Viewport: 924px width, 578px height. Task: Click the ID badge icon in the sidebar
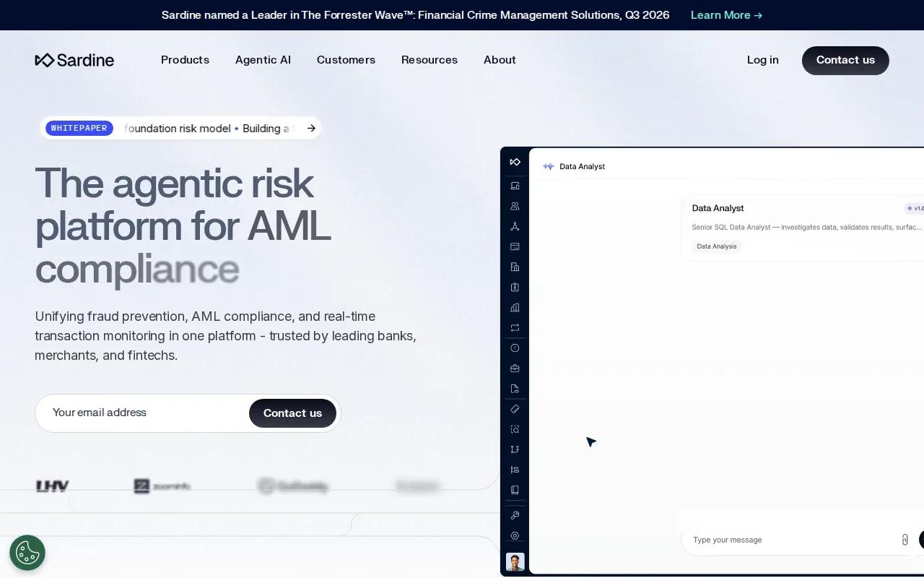click(x=515, y=287)
